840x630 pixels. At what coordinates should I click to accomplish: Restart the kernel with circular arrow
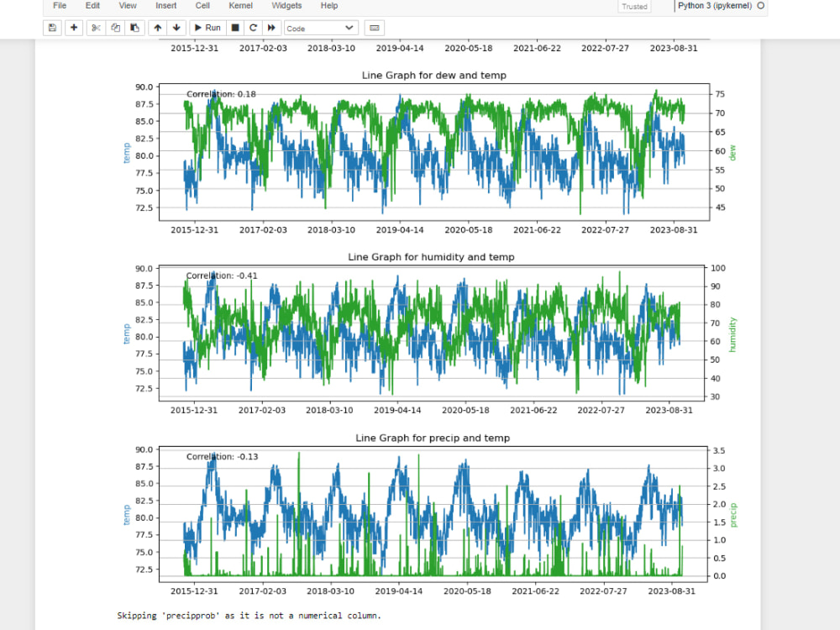(253, 28)
